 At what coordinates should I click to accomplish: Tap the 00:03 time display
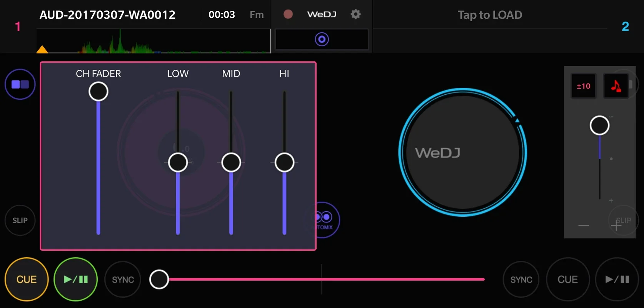coord(222,15)
